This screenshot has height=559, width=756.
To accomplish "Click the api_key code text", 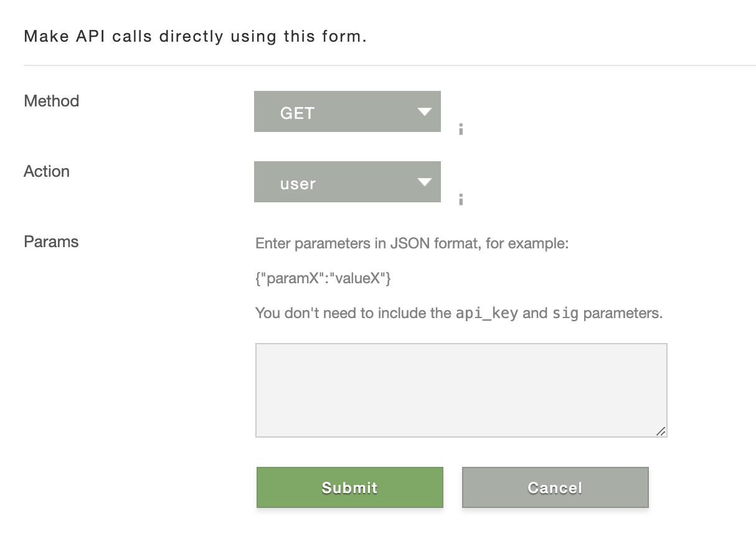I will click(486, 313).
